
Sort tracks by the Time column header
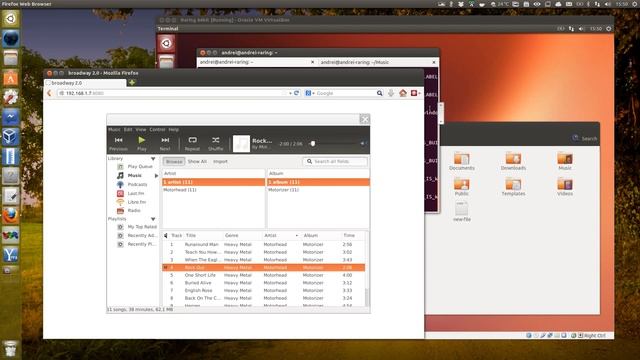(x=352, y=236)
